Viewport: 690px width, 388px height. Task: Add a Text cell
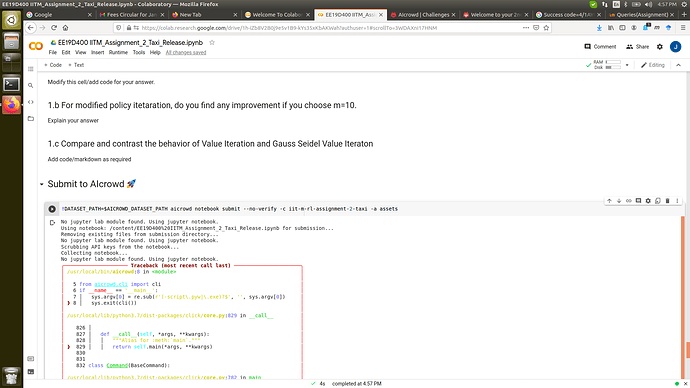pos(76,65)
